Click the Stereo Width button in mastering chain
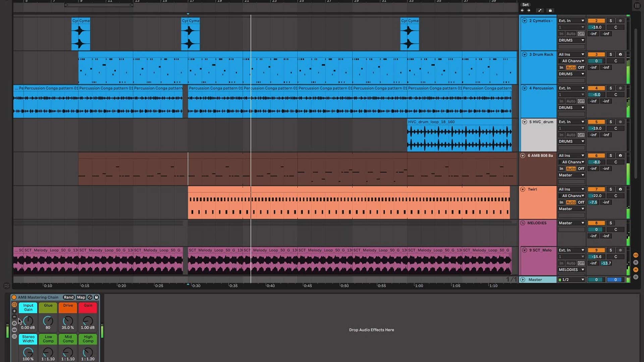The height and width of the screenshot is (362, 644). [x=28, y=339]
